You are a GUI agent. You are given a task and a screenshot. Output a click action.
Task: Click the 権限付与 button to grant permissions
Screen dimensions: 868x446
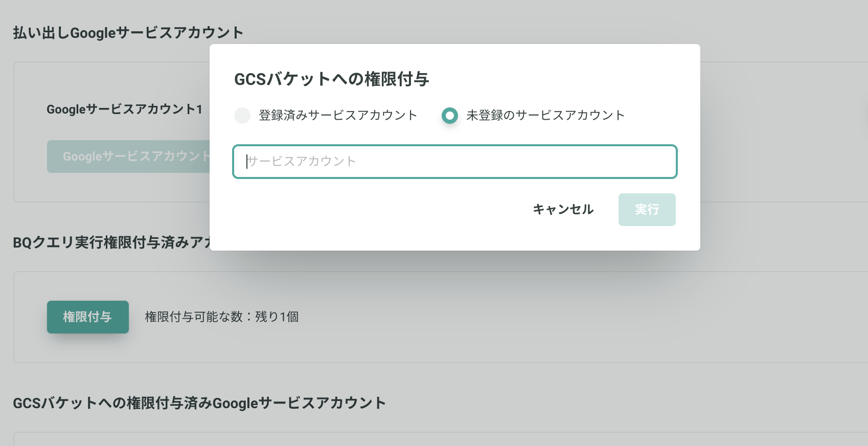point(87,317)
